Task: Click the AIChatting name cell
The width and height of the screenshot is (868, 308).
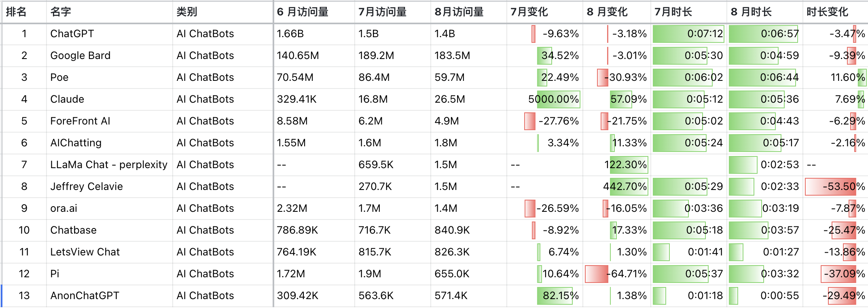Action: 110,143
